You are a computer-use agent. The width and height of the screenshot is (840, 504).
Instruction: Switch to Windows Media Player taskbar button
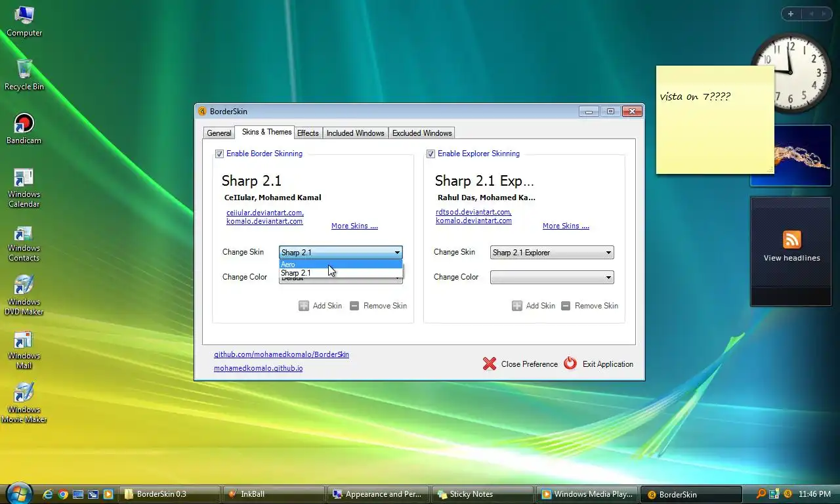point(587,494)
